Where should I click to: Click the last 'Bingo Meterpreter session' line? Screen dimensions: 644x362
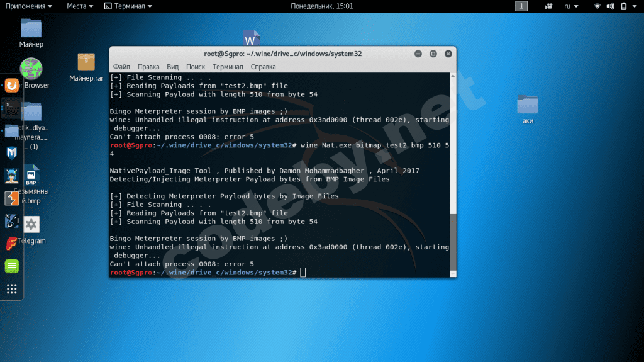[x=199, y=239]
